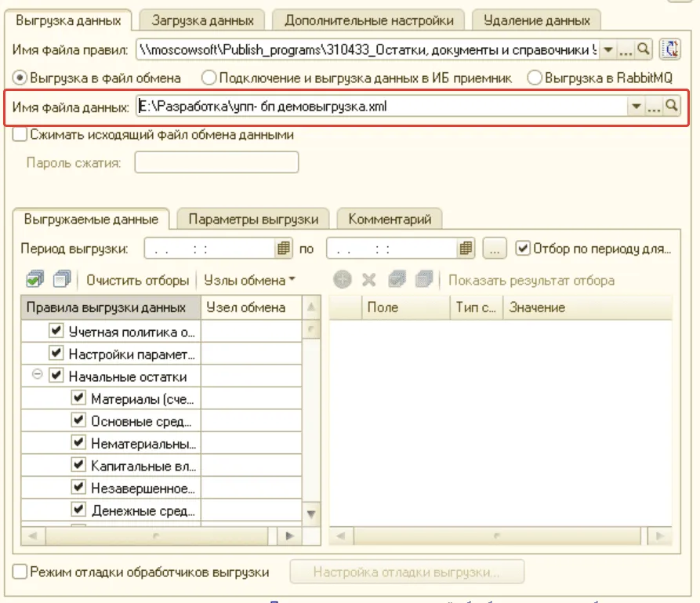This screenshot has width=700, height=603.
Task: Switch to the 'Загрузка данных' tab
Action: (202, 20)
